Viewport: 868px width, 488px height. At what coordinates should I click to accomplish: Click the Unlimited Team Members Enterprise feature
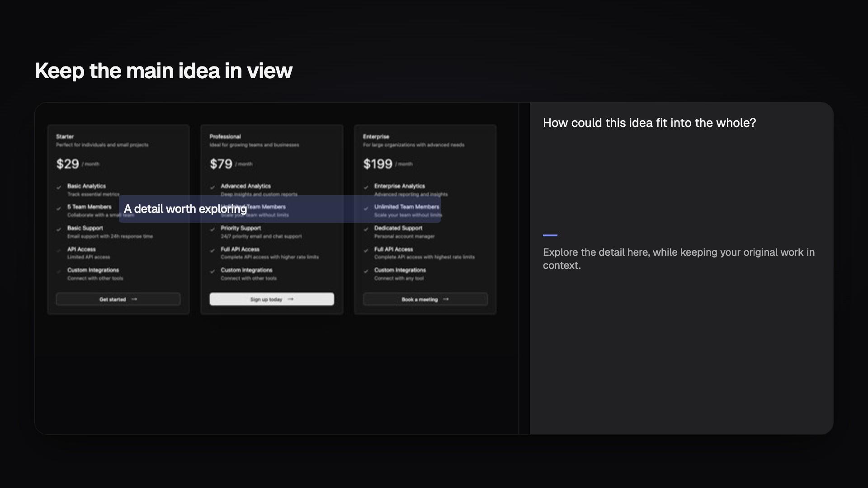pos(406,206)
